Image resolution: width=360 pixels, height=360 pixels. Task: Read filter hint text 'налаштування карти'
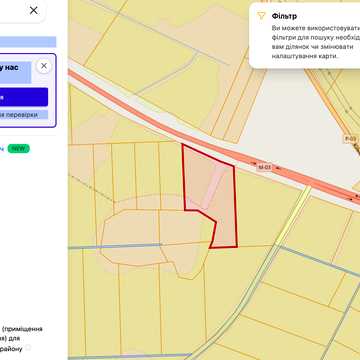point(305,56)
